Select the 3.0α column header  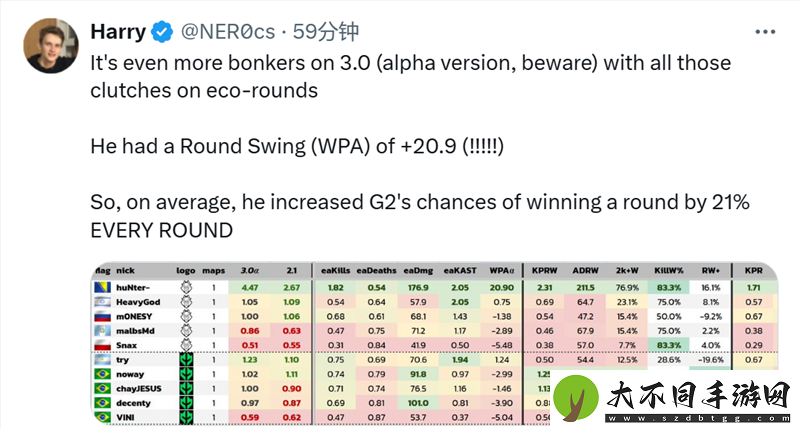249,270
